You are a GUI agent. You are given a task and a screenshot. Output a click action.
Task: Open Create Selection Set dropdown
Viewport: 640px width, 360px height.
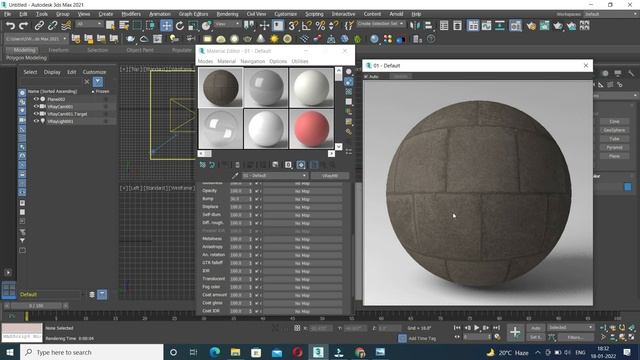pyautogui.click(x=380, y=24)
